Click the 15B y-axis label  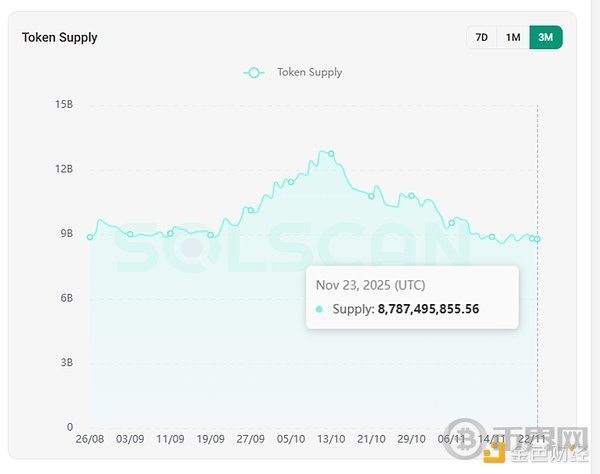click(x=64, y=104)
